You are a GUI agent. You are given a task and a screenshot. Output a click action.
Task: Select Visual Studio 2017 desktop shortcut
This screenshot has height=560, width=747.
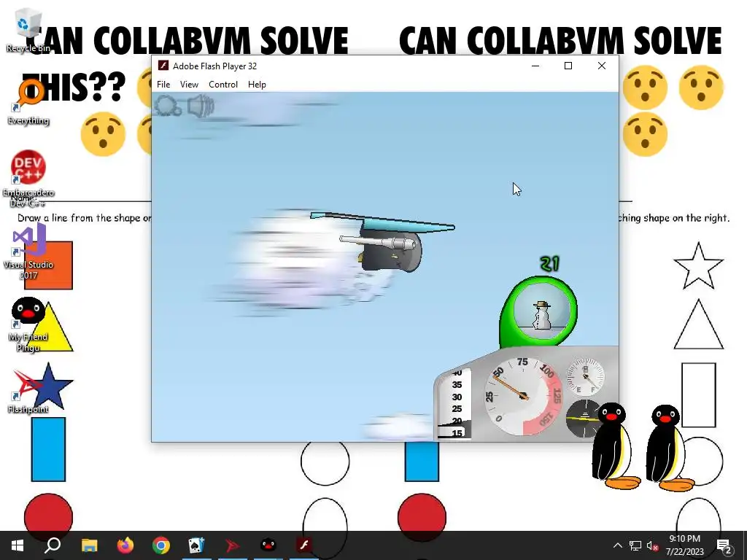tap(28, 252)
